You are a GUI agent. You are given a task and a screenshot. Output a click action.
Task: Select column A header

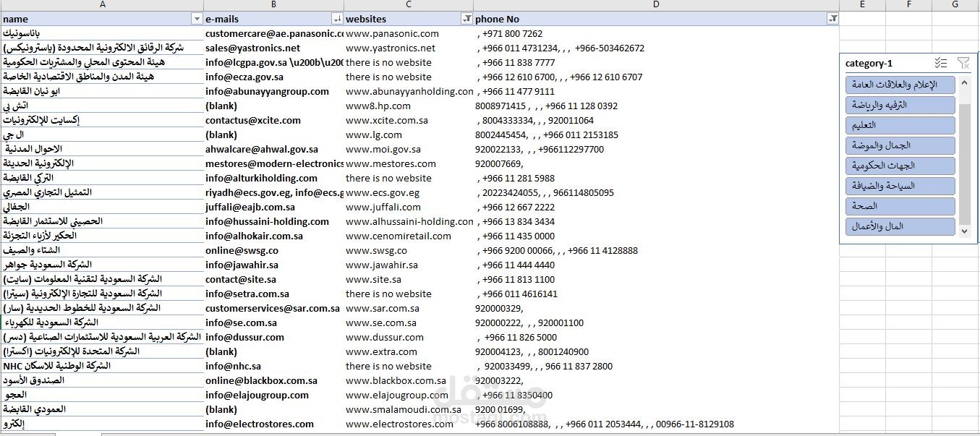[x=102, y=5]
